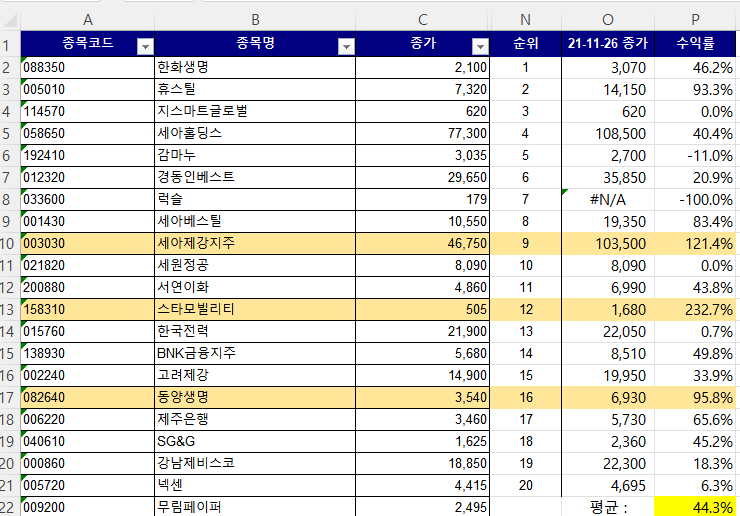Select 21-11-26 price cell 4,695
This screenshot has height=516, width=740.
[x=608, y=485]
